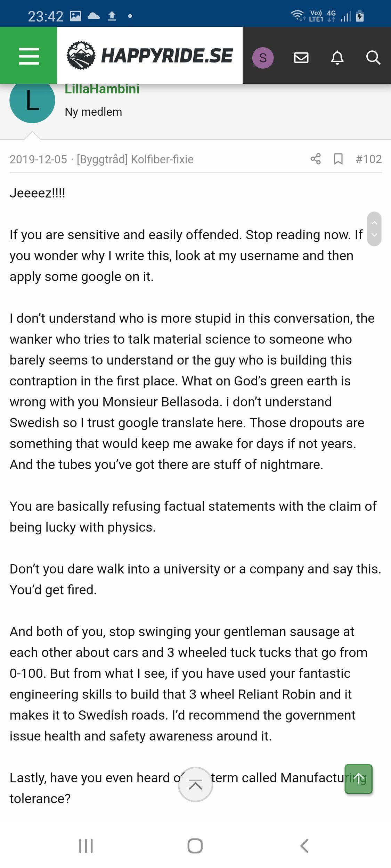The height and width of the screenshot is (868, 391).
Task: Jump up with the scroll widget's upper chevron
Action: tap(374, 223)
